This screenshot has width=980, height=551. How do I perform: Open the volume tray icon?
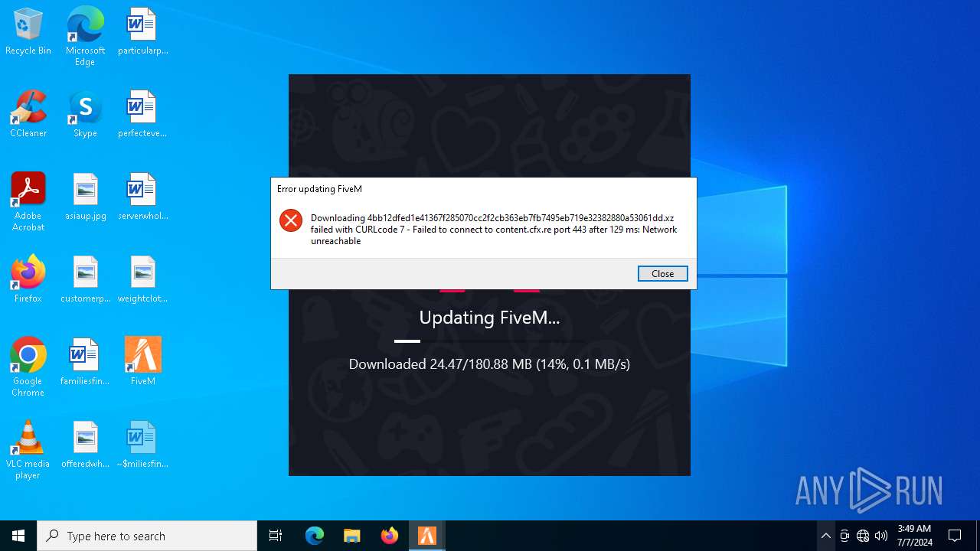tap(881, 536)
